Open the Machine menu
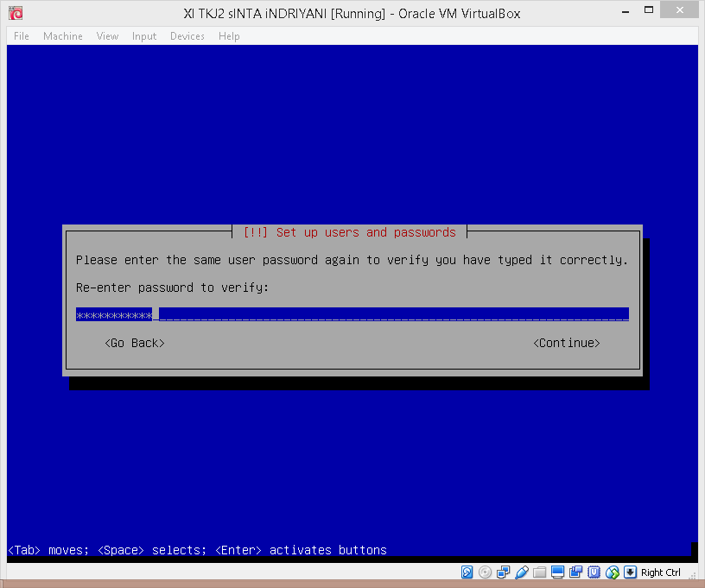Screen dimensions: 705x588 point(63,36)
